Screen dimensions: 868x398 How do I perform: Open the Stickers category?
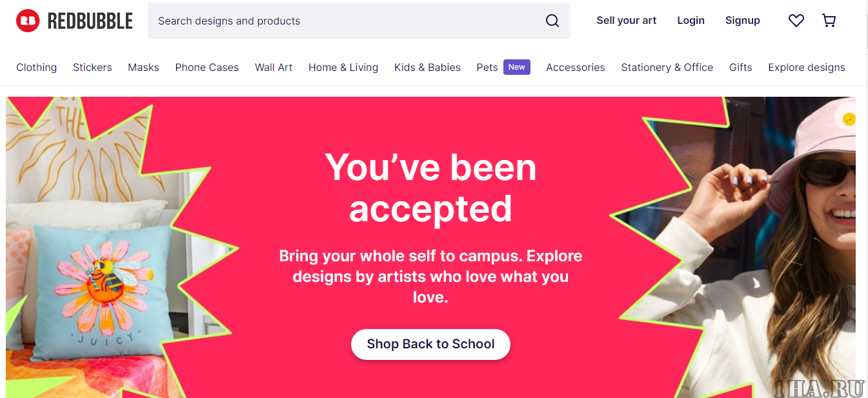coord(92,67)
